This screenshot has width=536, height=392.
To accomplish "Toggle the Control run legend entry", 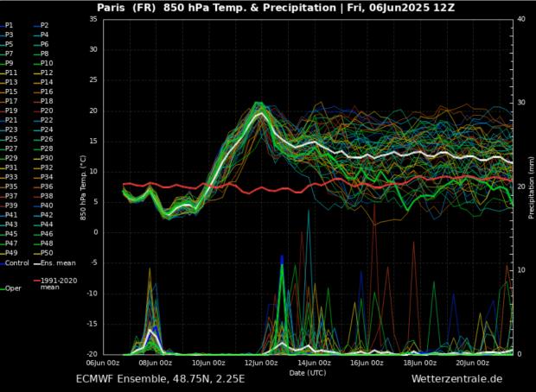I will 16,262.
